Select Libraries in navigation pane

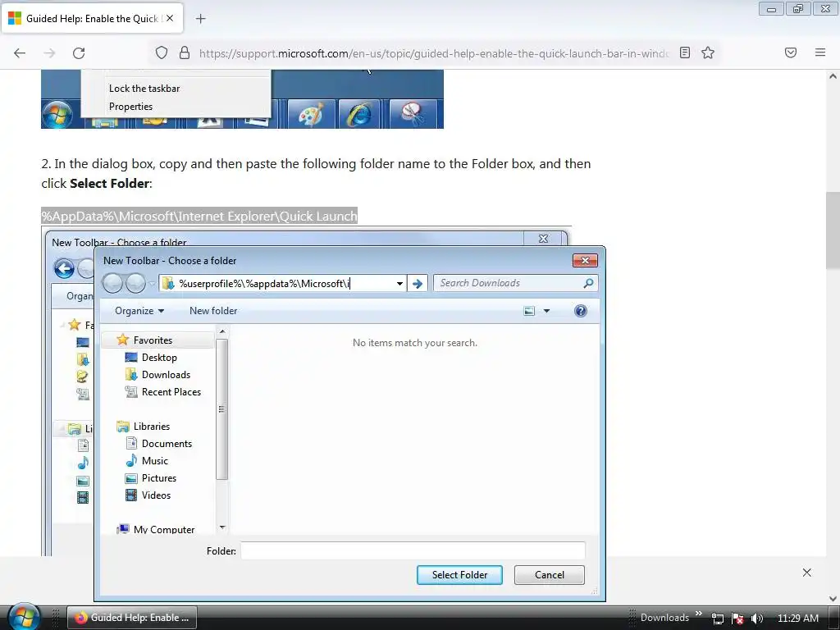tap(152, 427)
